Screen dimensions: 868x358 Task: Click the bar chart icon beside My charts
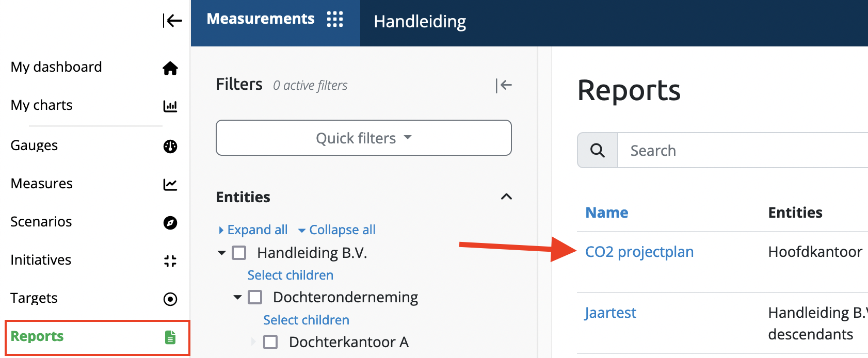tap(170, 106)
